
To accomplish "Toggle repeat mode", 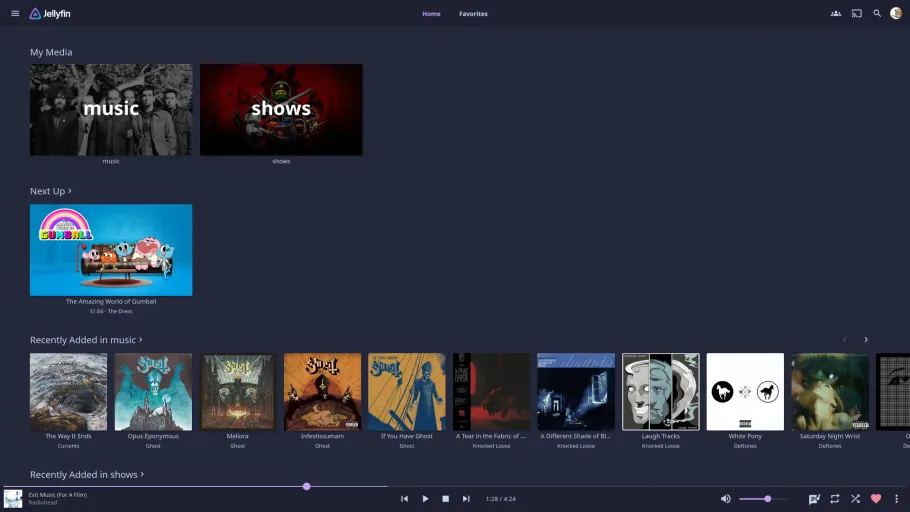I will point(835,499).
